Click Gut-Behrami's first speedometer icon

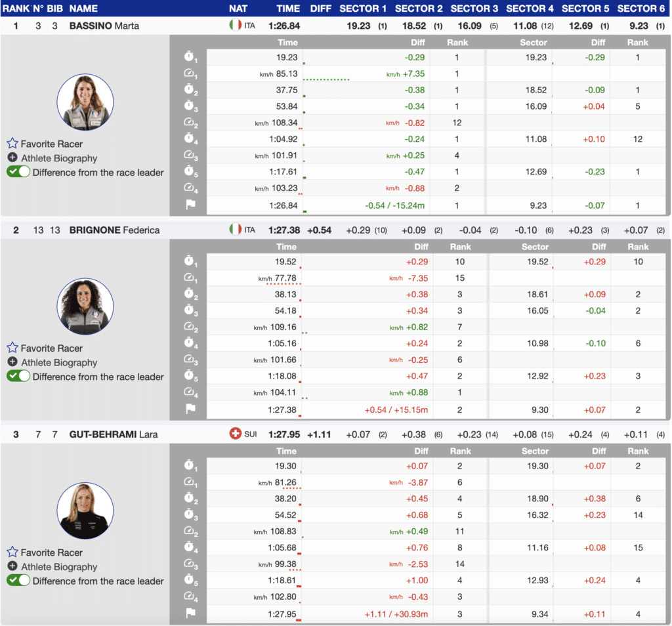point(190,482)
